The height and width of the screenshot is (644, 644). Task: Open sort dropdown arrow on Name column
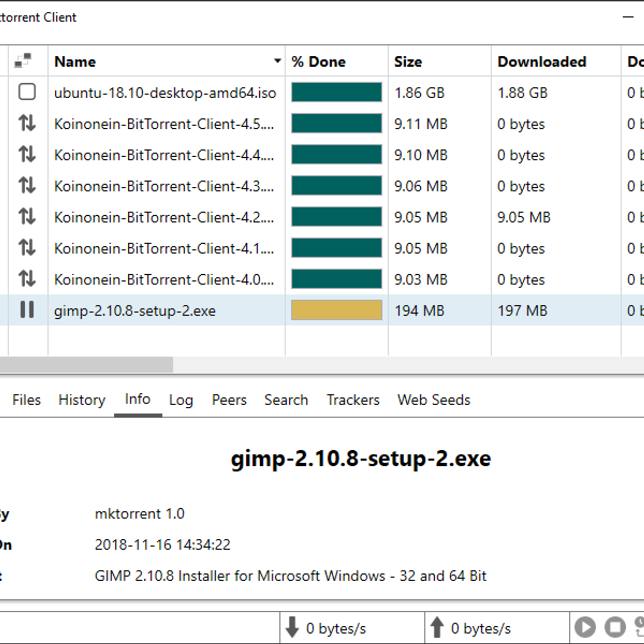pyautogui.click(x=277, y=61)
